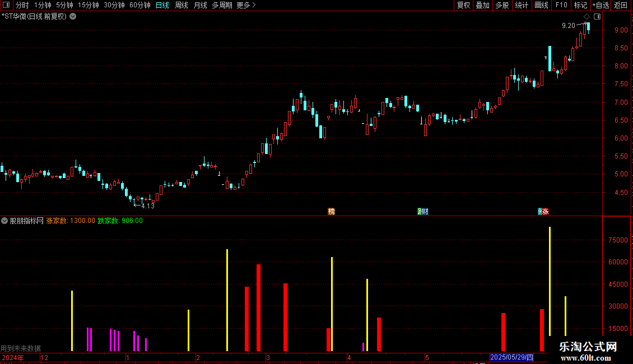
Task: Switch to 月线 monthly chart
Action: tap(200, 5)
